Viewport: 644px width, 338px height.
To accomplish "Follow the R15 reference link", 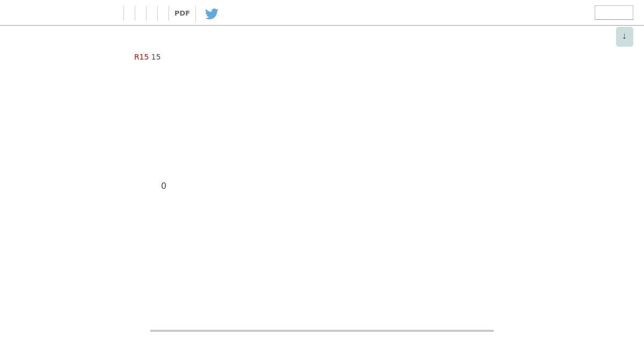I will (141, 57).
